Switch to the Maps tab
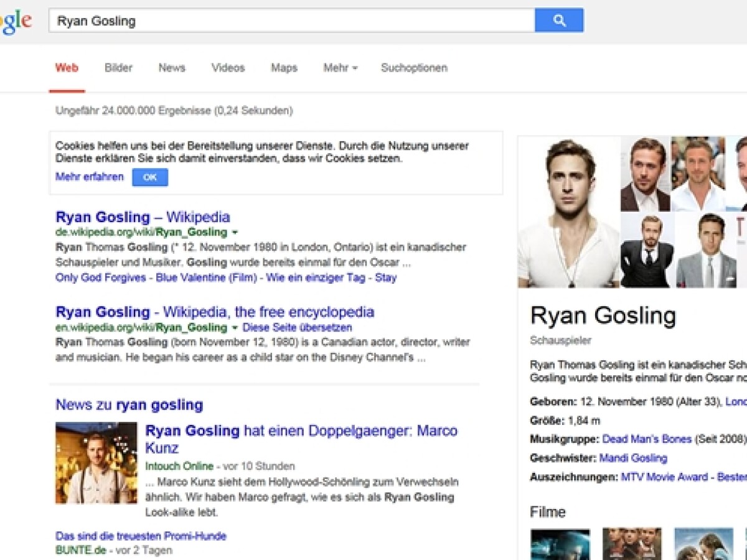The width and height of the screenshot is (747, 560). click(x=283, y=68)
